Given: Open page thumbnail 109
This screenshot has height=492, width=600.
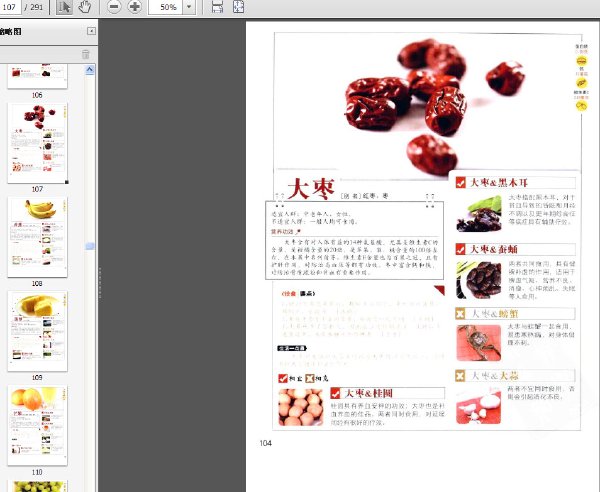Looking at the screenshot, I should (x=37, y=331).
